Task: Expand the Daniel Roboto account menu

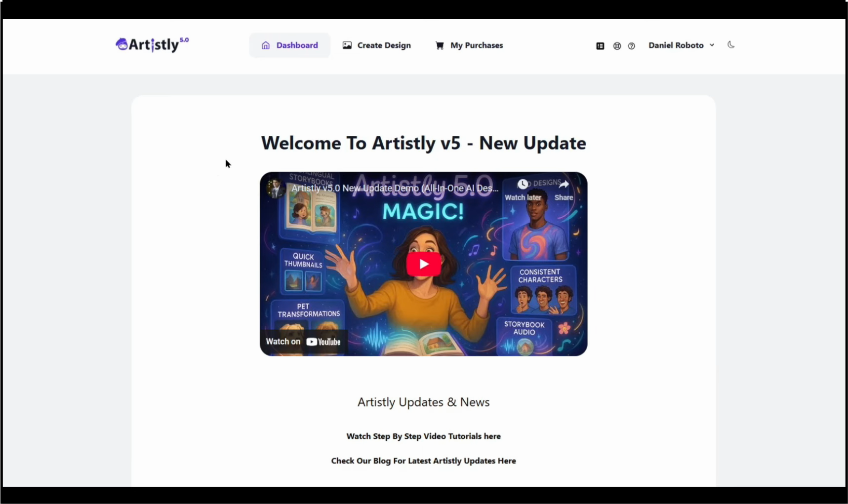Action: pyautogui.click(x=681, y=45)
